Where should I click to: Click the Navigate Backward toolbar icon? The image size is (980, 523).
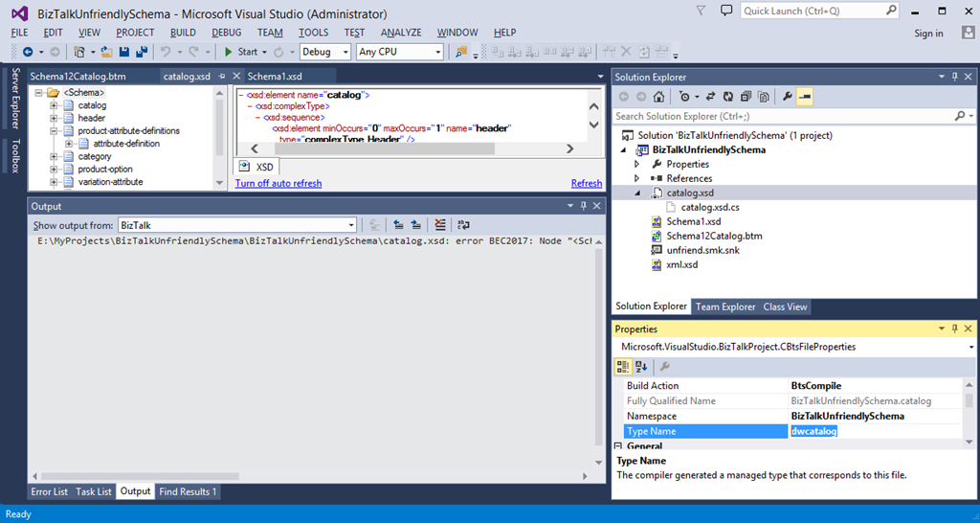click(28, 52)
